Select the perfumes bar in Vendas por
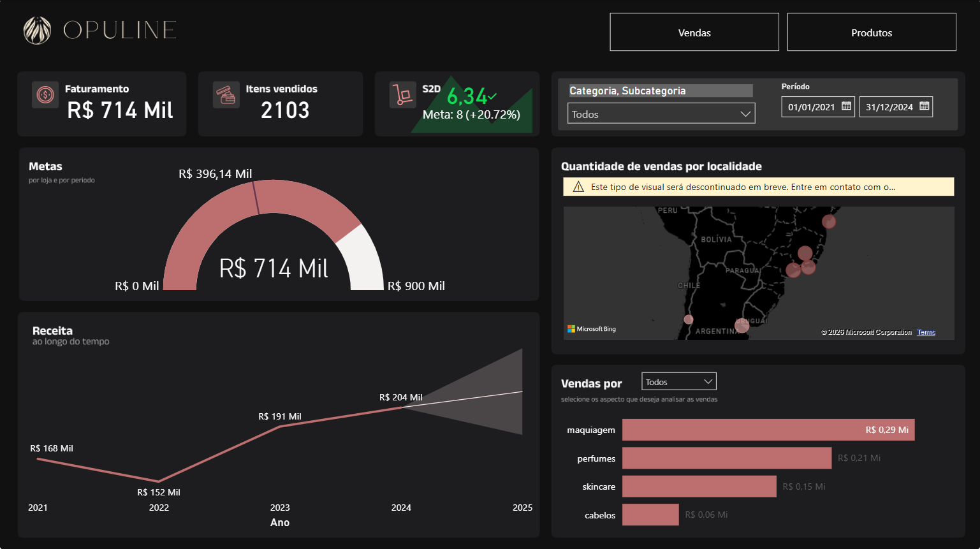Viewport: 980px width, 549px height. tap(727, 458)
